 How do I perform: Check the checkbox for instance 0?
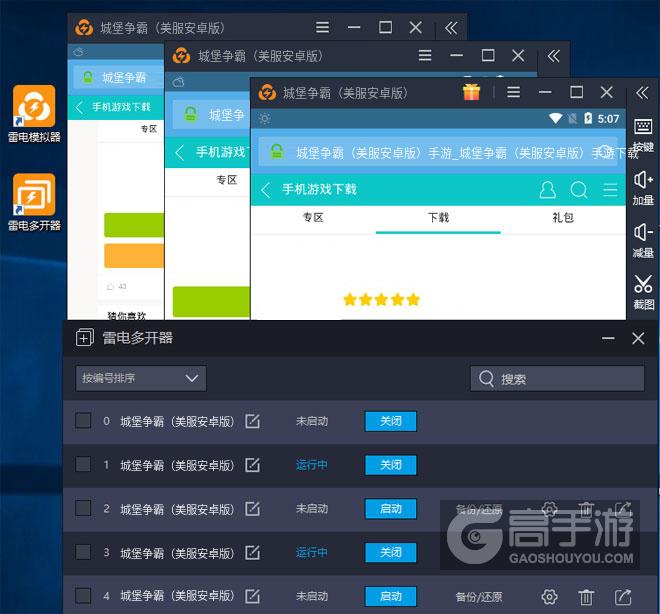coord(83,420)
